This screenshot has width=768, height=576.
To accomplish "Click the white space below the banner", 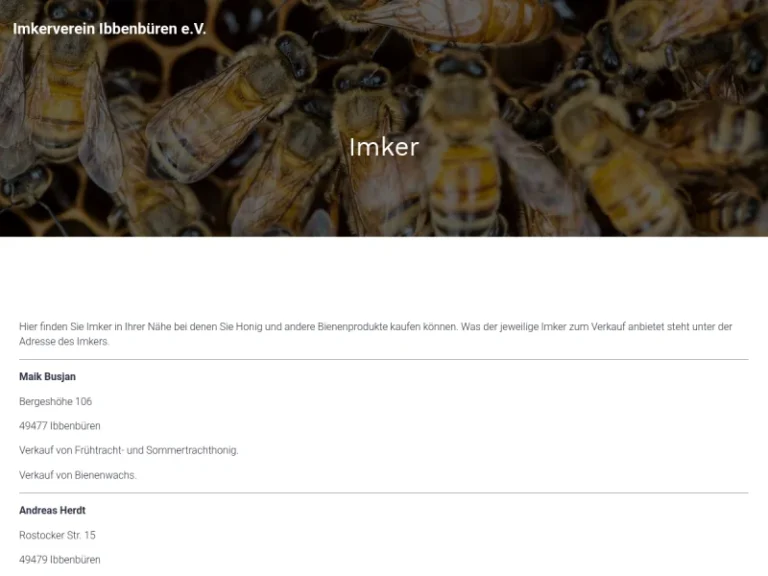I will point(384,277).
